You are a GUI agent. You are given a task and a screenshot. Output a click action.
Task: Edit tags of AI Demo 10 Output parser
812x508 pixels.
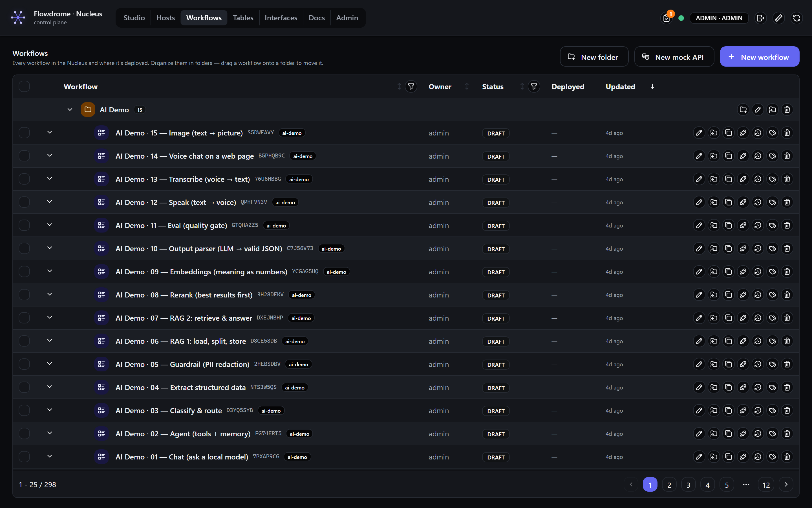(x=773, y=249)
